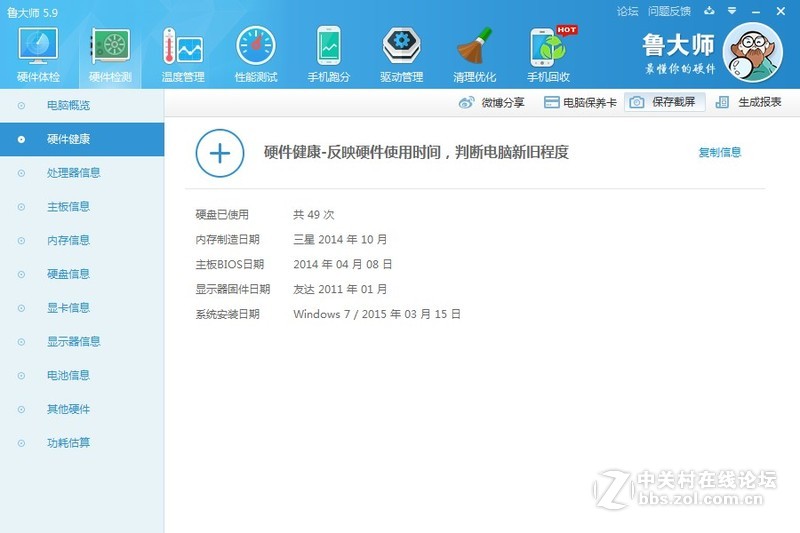
Task: Open 内存信息 in the sidebar
Action: [82, 240]
